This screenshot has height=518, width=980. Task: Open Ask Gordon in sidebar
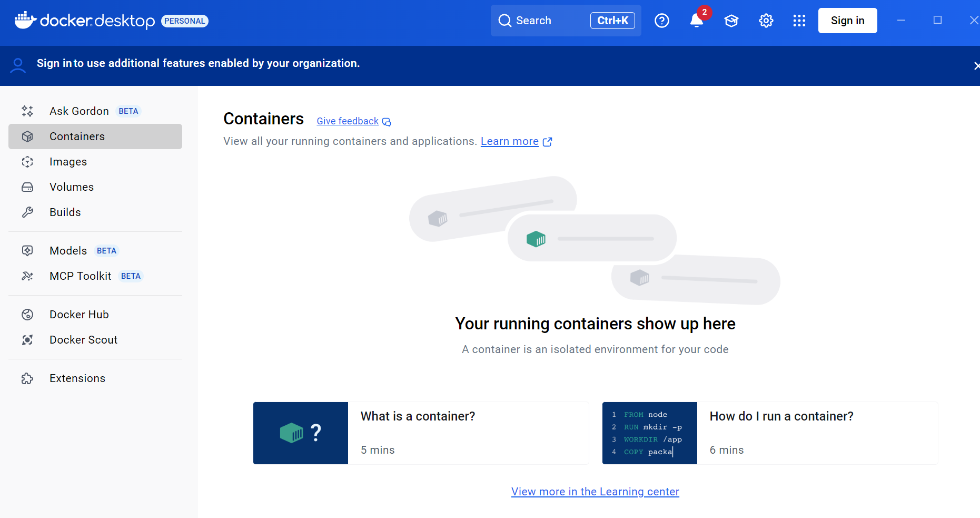(95, 111)
